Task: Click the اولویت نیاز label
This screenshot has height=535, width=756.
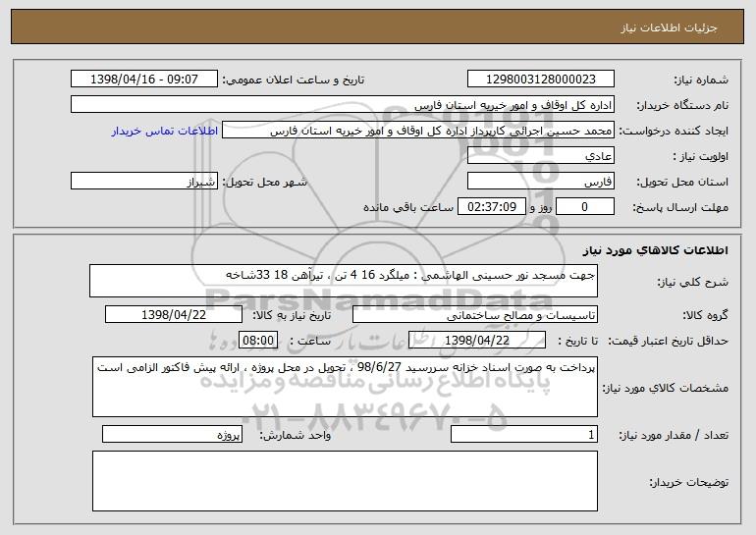Action: point(701,156)
